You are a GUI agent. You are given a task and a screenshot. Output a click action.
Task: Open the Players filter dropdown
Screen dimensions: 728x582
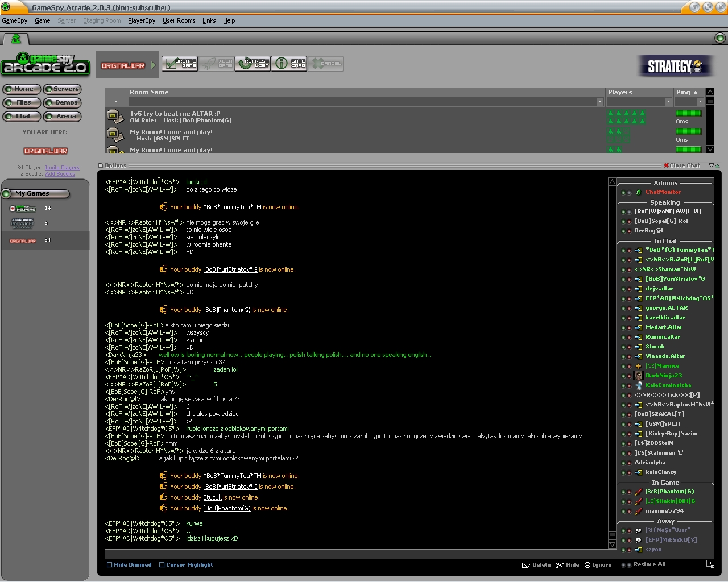point(668,102)
